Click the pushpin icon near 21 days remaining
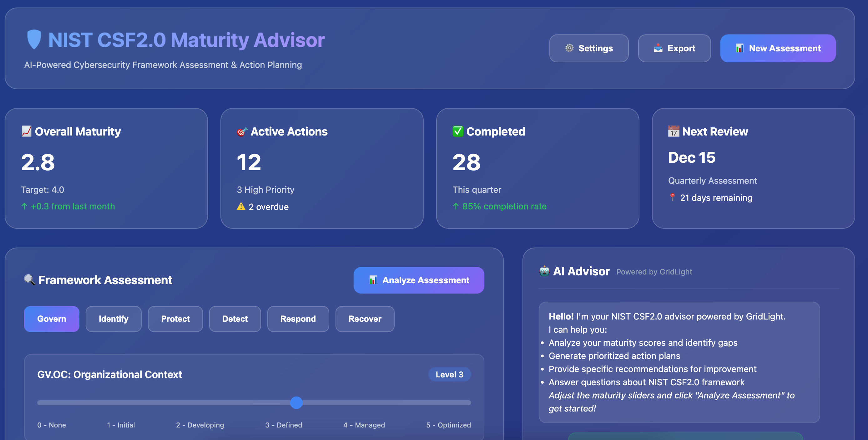The image size is (868, 440). tap(672, 198)
